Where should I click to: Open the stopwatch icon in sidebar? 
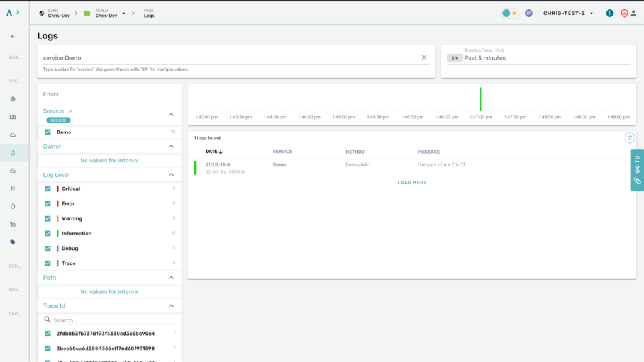tap(13, 206)
